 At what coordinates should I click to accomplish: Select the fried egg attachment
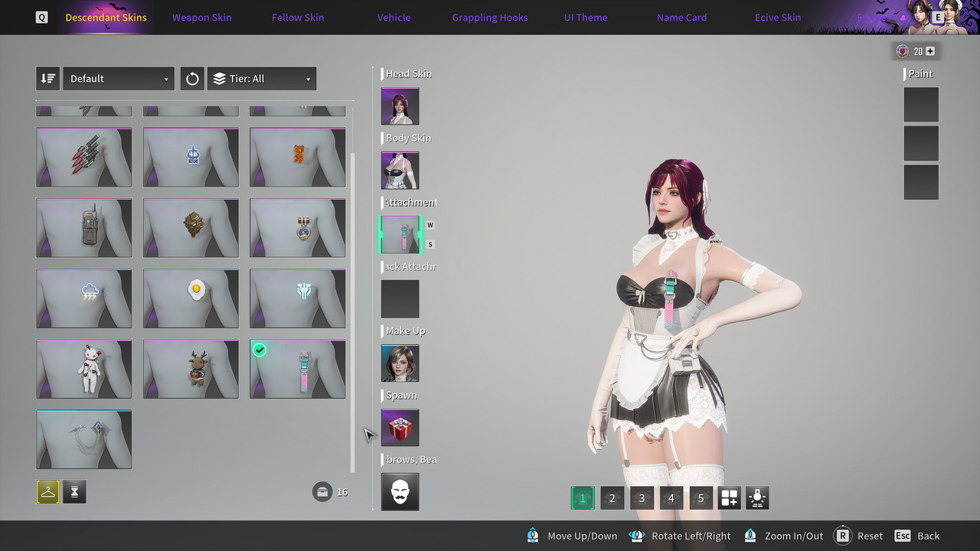click(191, 298)
